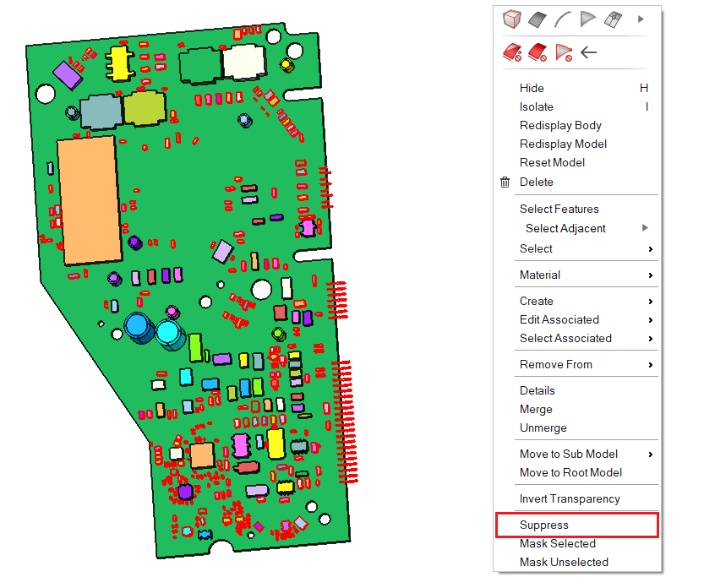Select the gridded surface patch filter icon

pos(614,19)
